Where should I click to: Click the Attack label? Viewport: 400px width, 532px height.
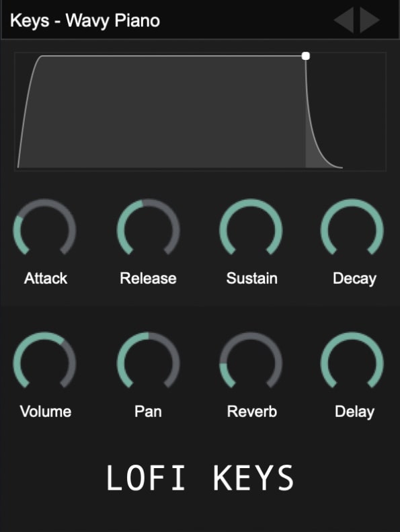pos(46,278)
